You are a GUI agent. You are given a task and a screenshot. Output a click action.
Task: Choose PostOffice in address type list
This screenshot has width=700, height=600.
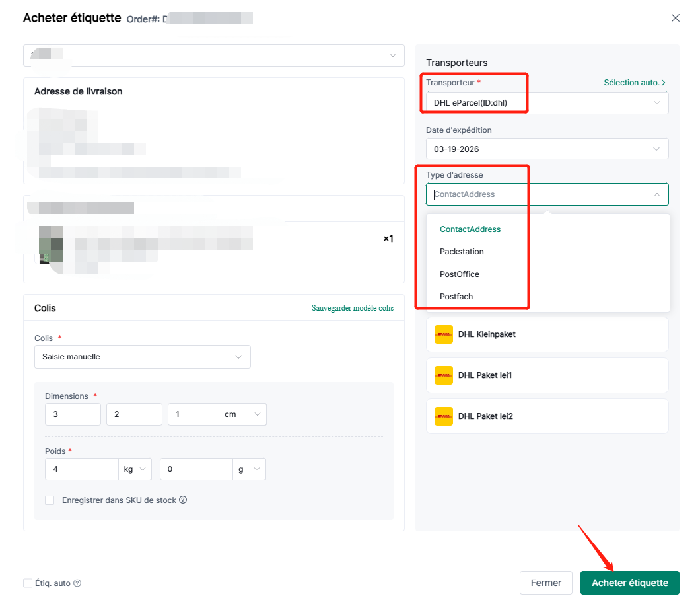[459, 274]
